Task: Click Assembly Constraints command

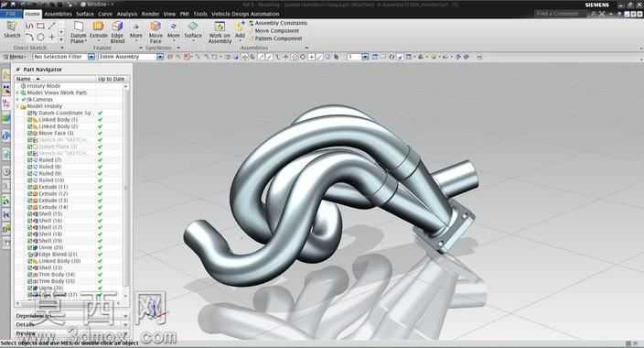Action: click(278, 23)
